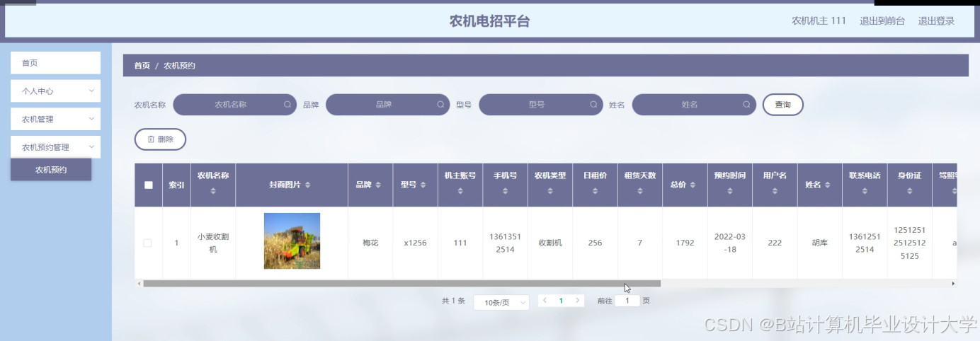Image resolution: width=980 pixels, height=341 pixels.
Task: Sort by 品牌 column arrows
Action: coord(378,185)
